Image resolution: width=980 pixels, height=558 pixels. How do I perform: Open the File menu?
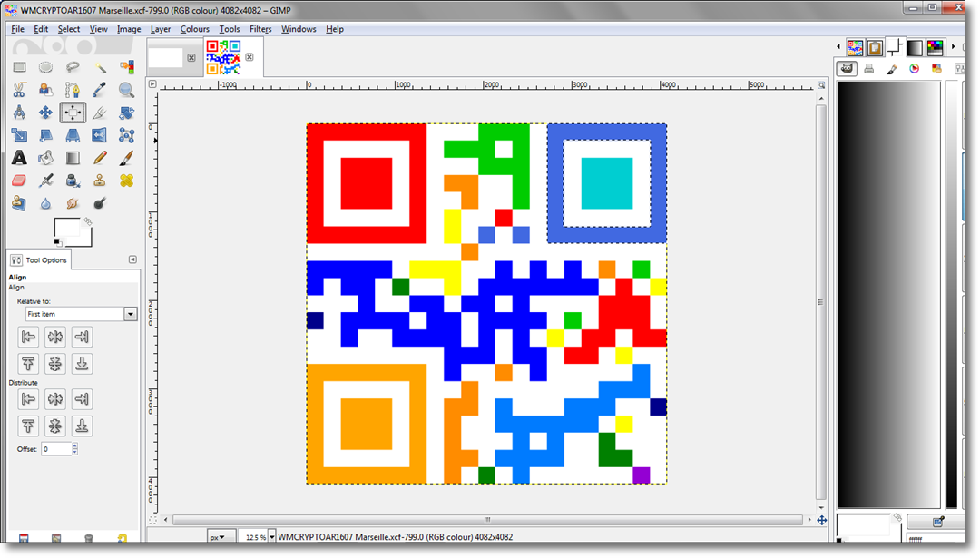point(17,29)
